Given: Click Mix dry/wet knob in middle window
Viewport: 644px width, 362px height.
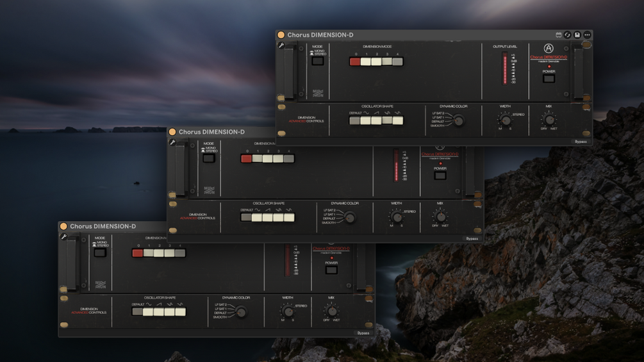Looking at the screenshot, I should click(x=440, y=217).
